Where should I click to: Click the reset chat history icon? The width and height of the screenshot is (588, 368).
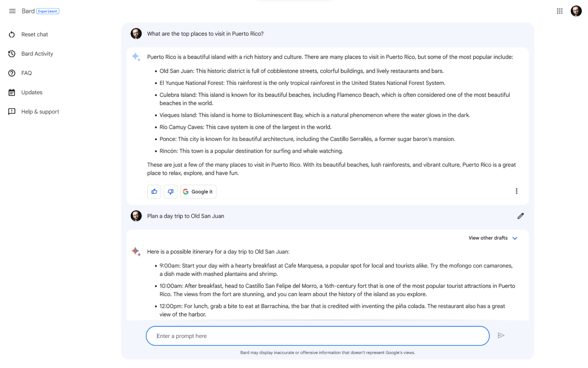[12, 34]
